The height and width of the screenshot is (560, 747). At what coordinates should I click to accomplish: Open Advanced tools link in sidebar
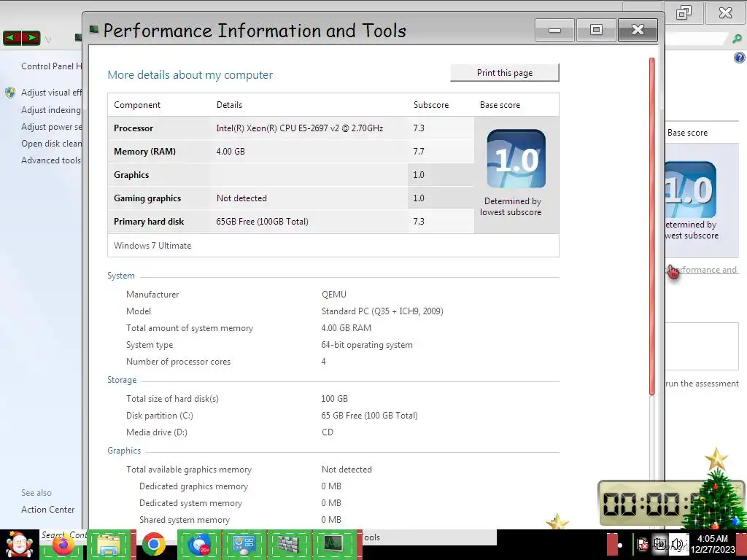(x=51, y=160)
